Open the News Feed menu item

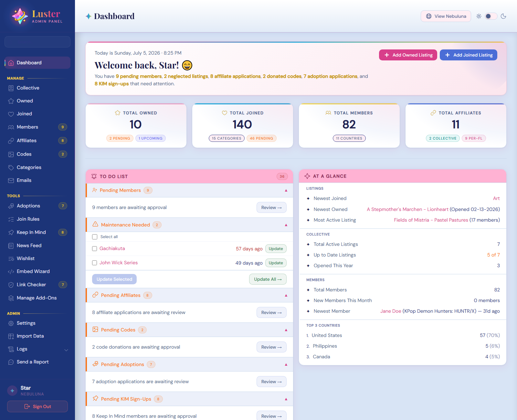[x=37, y=246]
